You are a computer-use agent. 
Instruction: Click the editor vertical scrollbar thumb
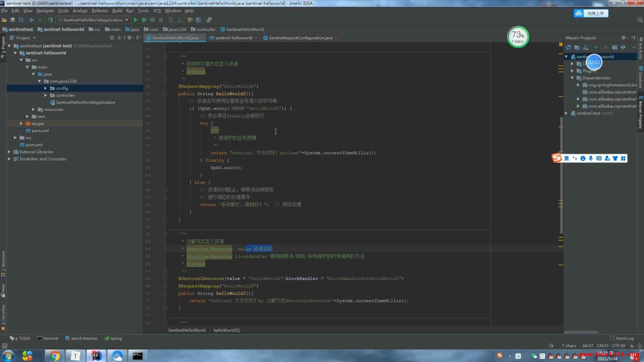(561, 174)
